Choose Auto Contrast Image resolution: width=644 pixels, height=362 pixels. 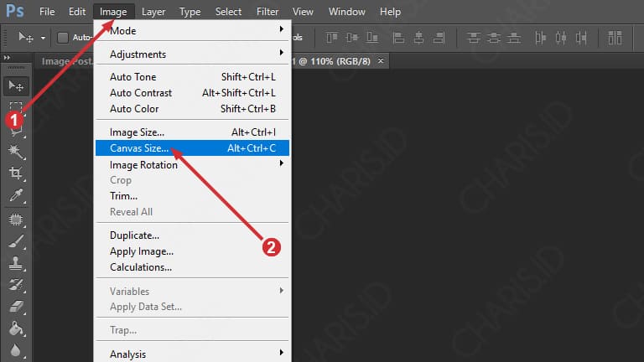point(192,93)
